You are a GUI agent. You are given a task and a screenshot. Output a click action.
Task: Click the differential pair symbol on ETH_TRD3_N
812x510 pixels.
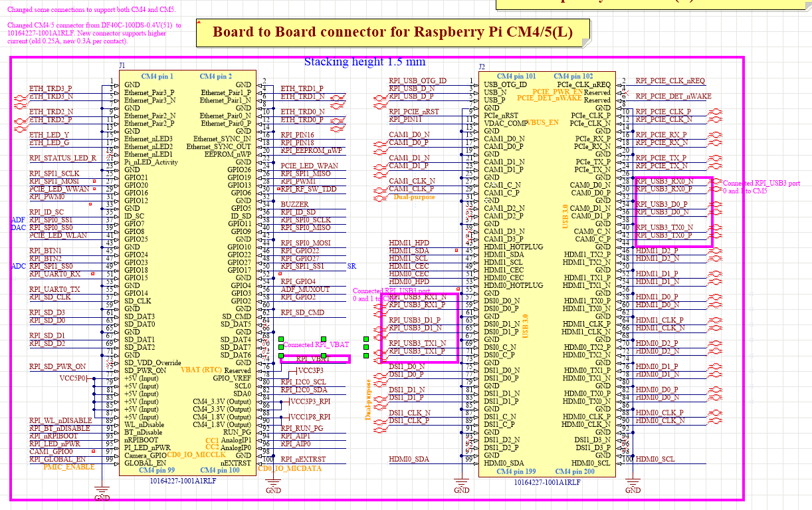(21, 99)
